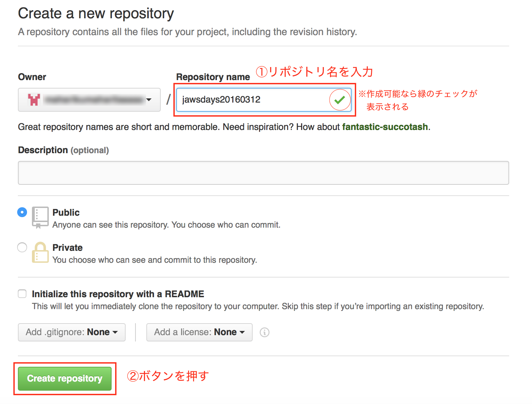Click the Add .gitignore caret arrow
The height and width of the screenshot is (404, 532).
pos(116,332)
